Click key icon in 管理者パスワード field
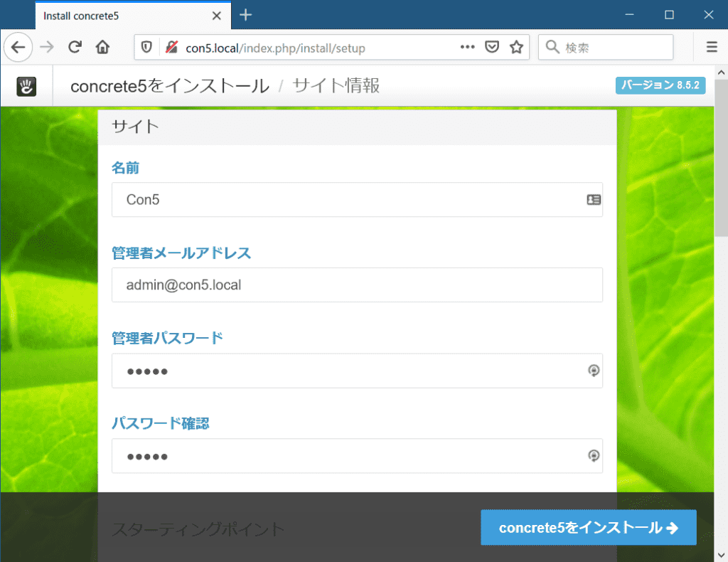The height and width of the screenshot is (562, 728). click(594, 371)
